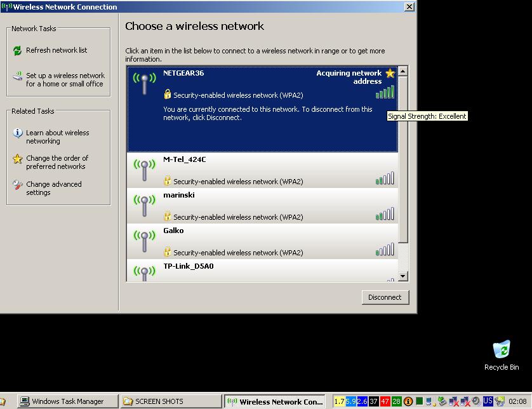Click the info icon beside Learn about wireless networking

tap(17, 133)
